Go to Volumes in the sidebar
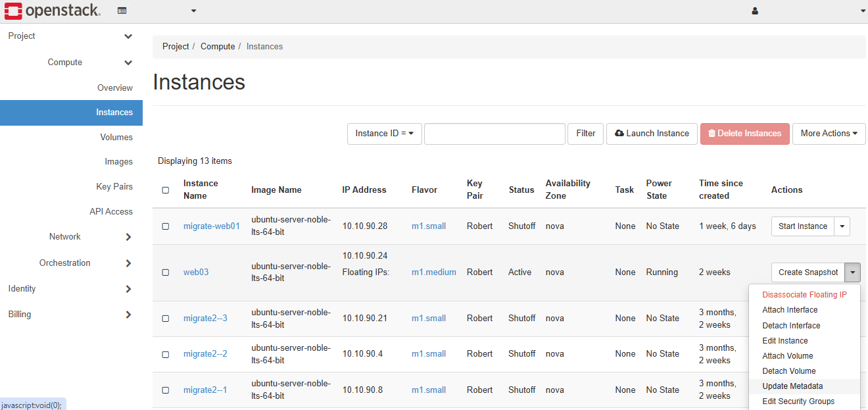 (116, 138)
